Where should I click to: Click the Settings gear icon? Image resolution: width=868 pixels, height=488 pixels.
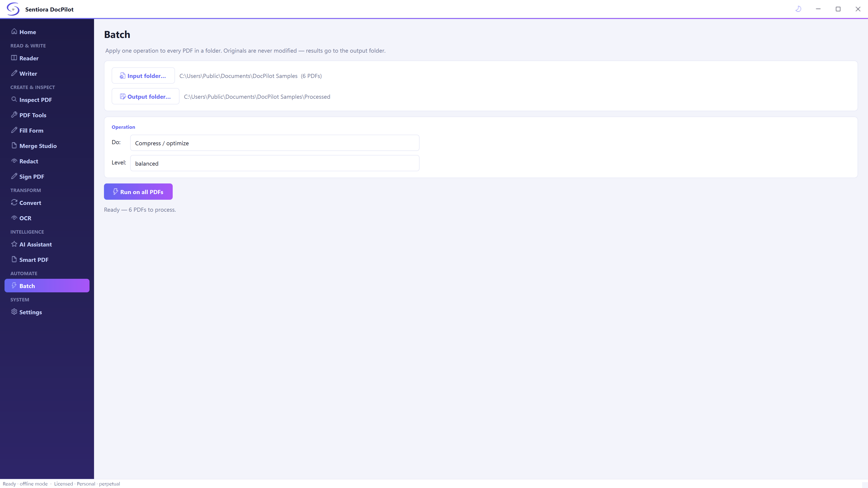click(14, 312)
